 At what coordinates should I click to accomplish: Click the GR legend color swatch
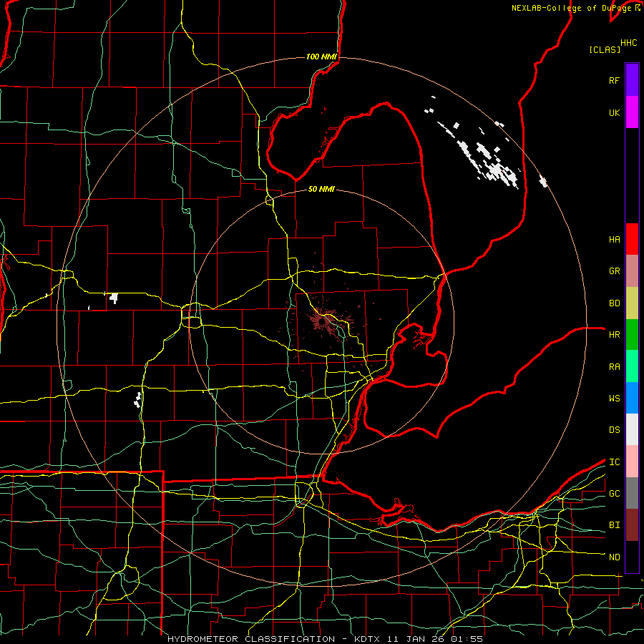[632, 270]
